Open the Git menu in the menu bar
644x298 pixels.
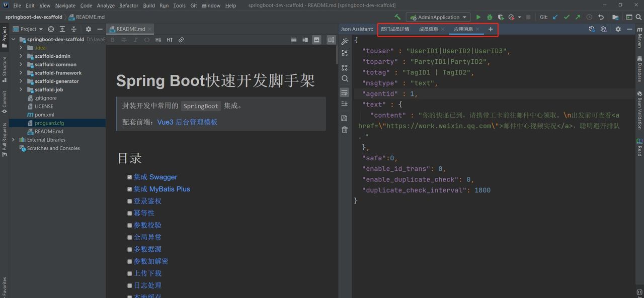tap(193, 6)
